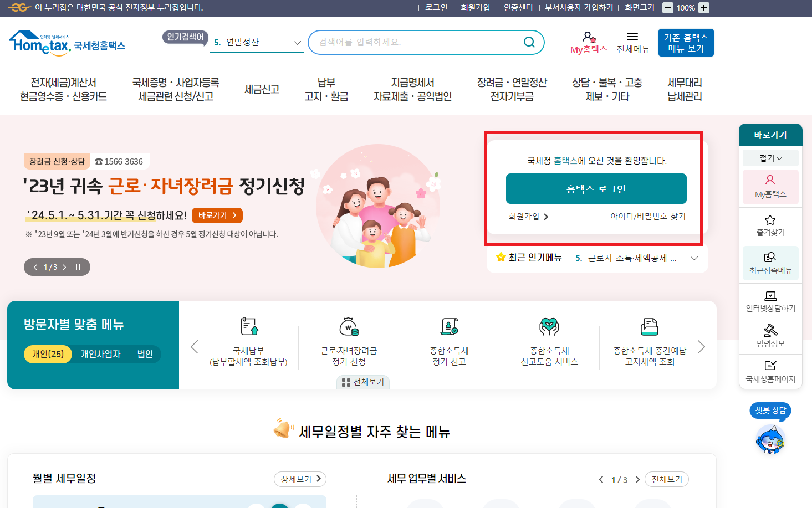Screen dimensions: 812x508
Task: Open 종합소득세 정기 신고 icon
Action: coord(449,326)
